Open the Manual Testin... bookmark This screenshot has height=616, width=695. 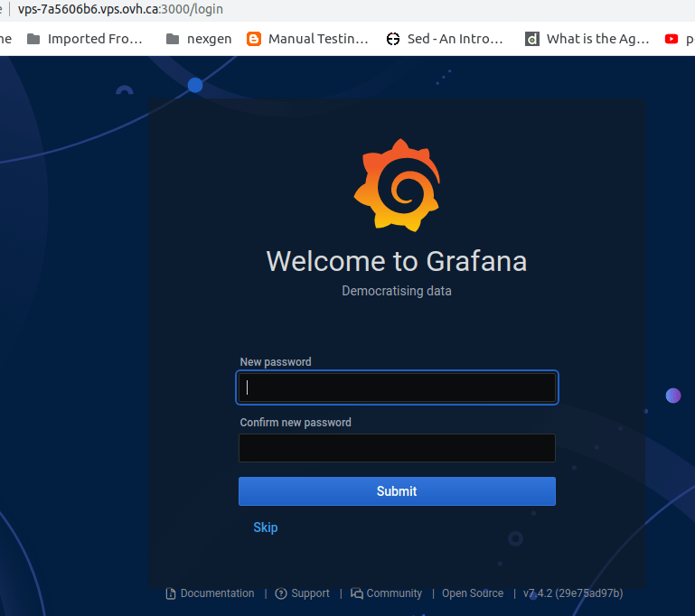click(307, 39)
